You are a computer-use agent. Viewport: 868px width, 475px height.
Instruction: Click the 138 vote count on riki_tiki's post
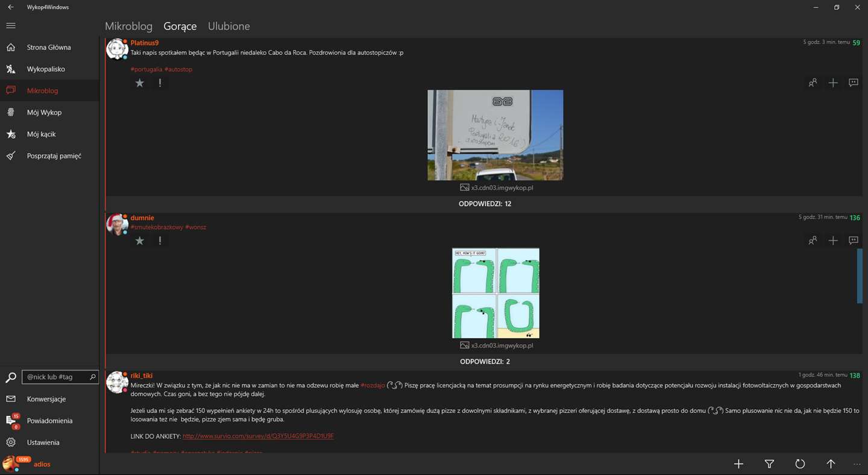[855, 376]
